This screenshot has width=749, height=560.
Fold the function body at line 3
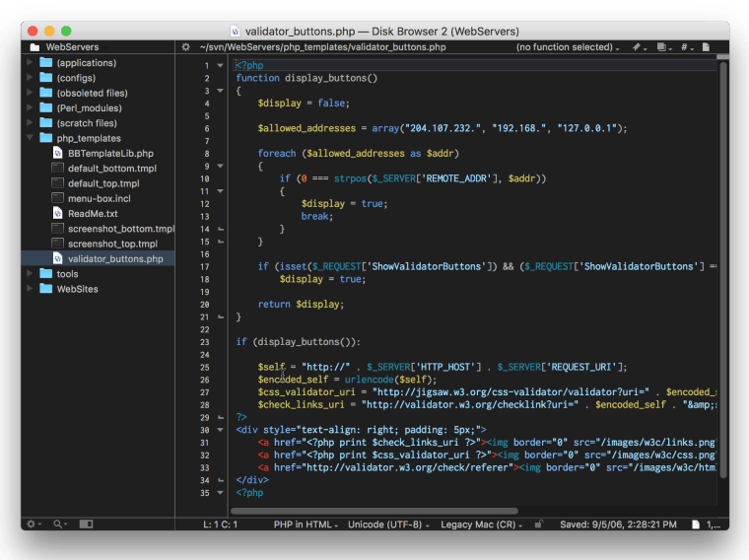coord(220,91)
